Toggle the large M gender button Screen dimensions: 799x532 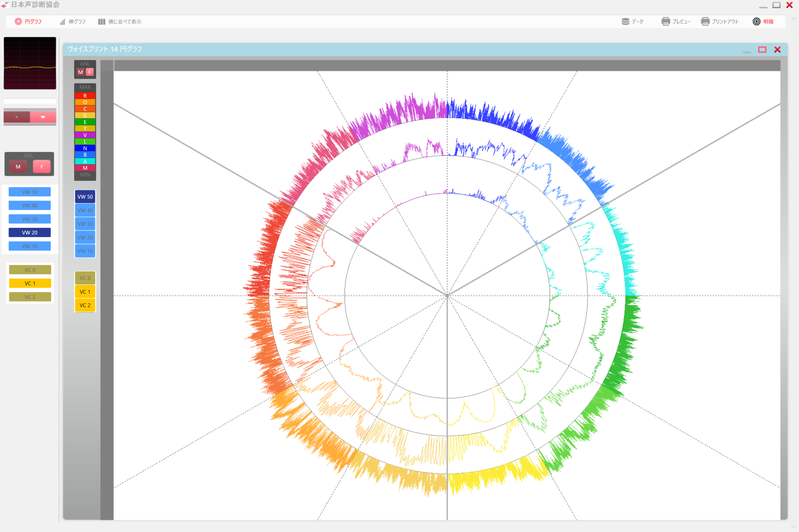pyautogui.click(x=18, y=167)
